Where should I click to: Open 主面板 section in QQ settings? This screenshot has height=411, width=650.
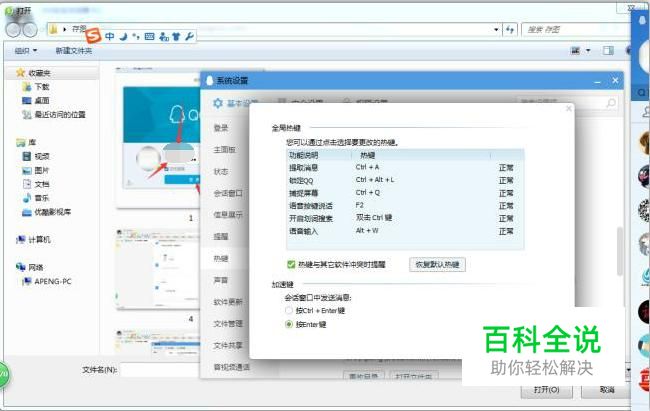(x=224, y=150)
